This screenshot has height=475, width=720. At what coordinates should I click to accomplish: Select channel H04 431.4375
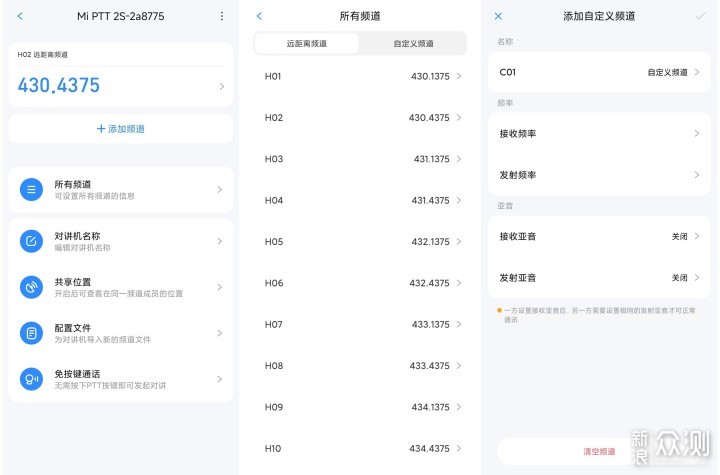(x=360, y=200)
